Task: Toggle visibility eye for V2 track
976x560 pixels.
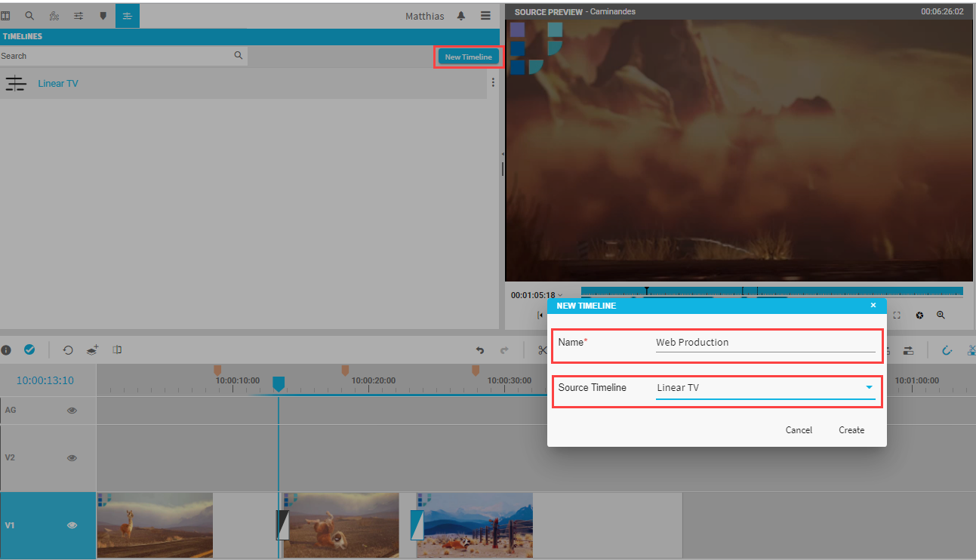Action: 72,458
